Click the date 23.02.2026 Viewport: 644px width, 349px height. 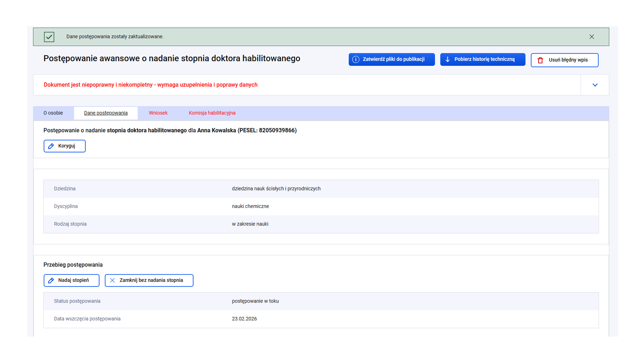[244, 319]
